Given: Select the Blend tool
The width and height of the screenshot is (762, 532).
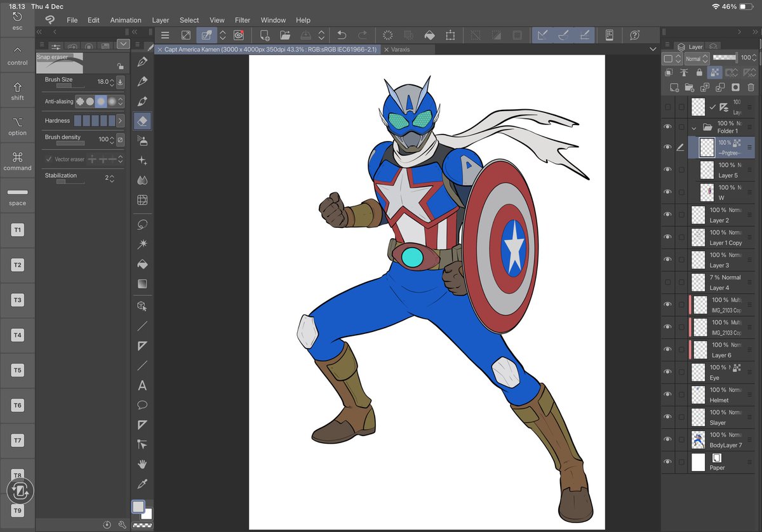Looking at the screenshot, I should 142,180.
